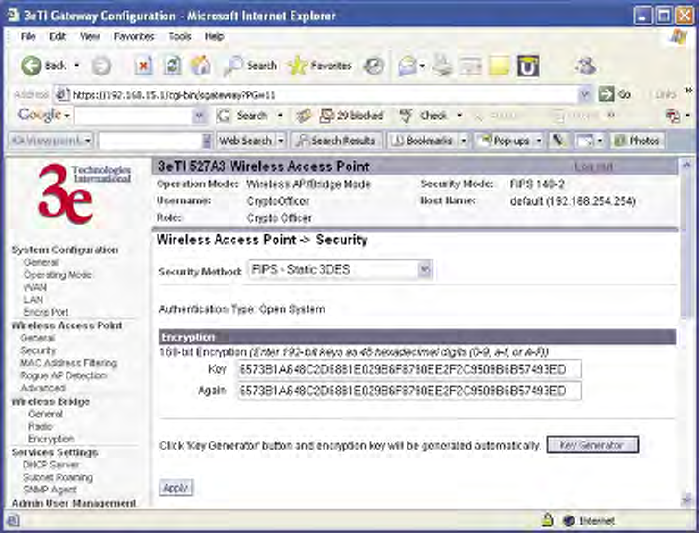The width and height of the screenshot is (699, 533).
Task: Open the Web Search dropdown arrow
Action: pyautogui.click(x=281, y=141)
